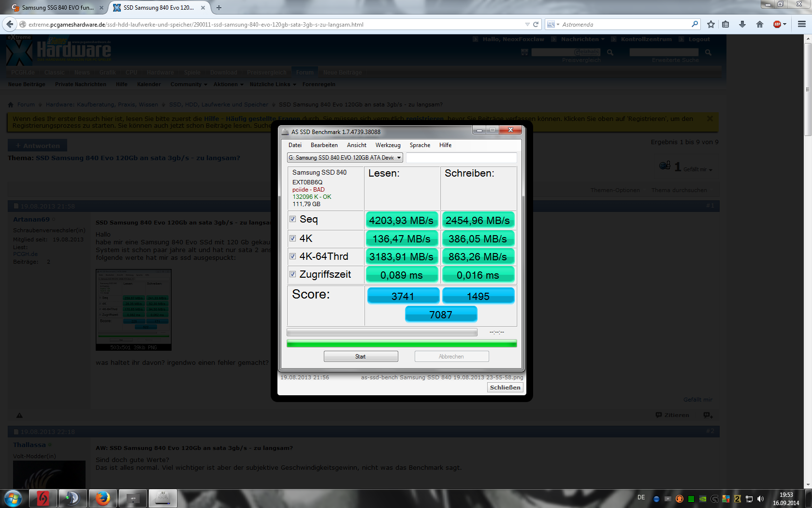Click the Erweiterte Suche magnifier icon
This screenshot has height=508, width=812.
708,52
